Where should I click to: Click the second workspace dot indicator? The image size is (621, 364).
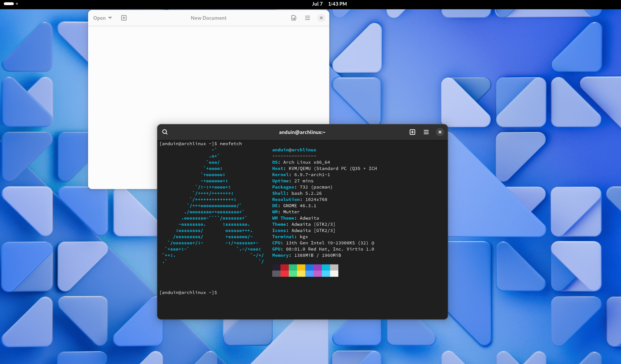(17, 4)
